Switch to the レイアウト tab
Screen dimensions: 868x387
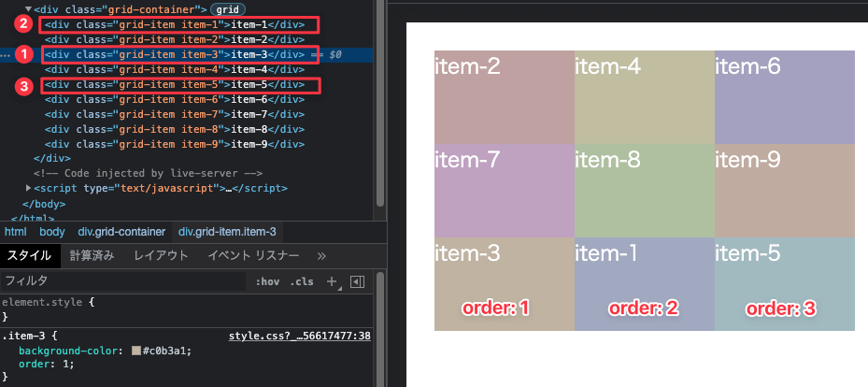[x=161, y=256]
